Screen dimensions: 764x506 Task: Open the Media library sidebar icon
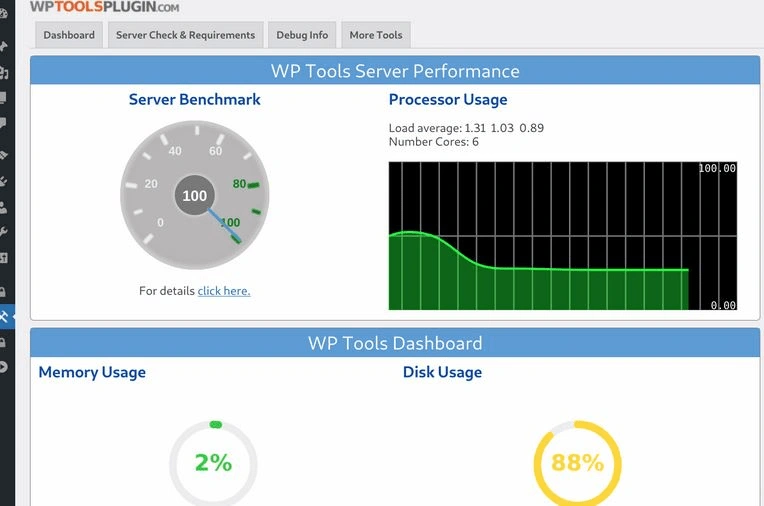pos(4,73)
